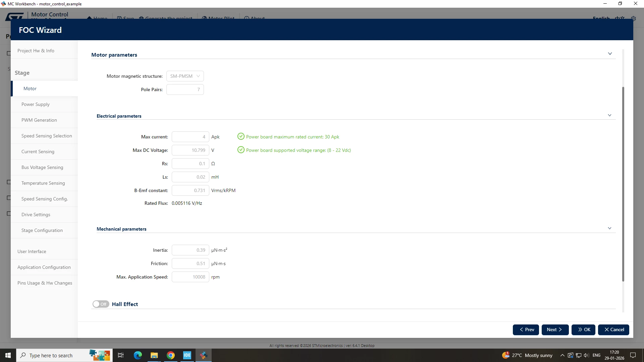Collapse the Motor parameters section chevron

[610, 54]
